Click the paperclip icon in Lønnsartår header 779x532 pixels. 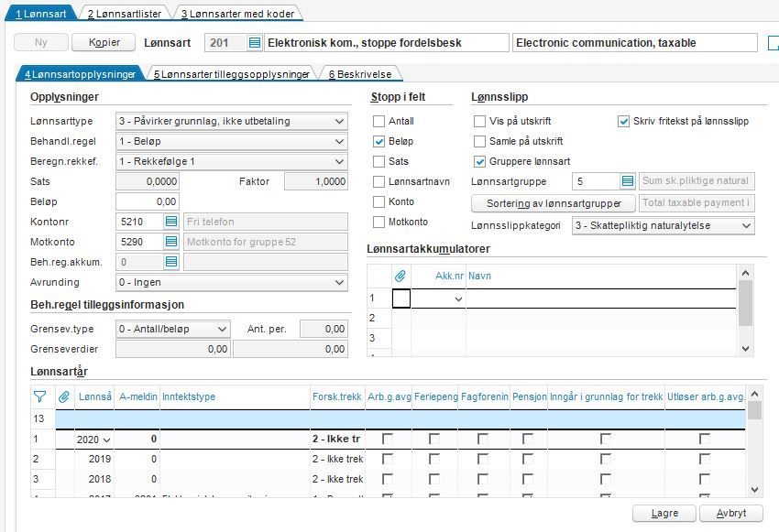coord(64,396)
